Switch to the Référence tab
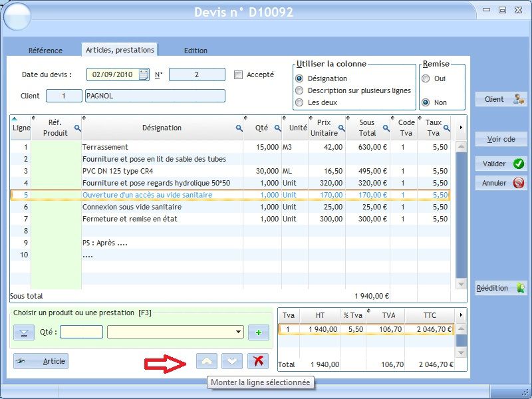 tap(45, 51)
